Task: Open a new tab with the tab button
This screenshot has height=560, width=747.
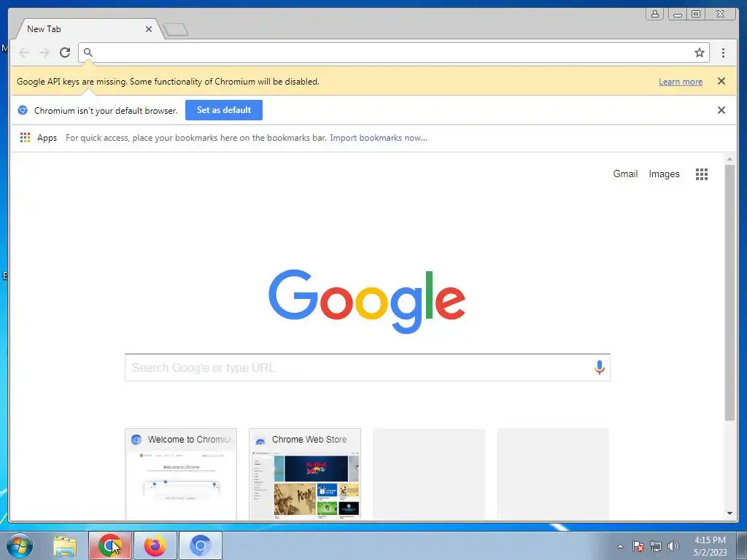Action: pyautogui.click(x=176, y=30)
